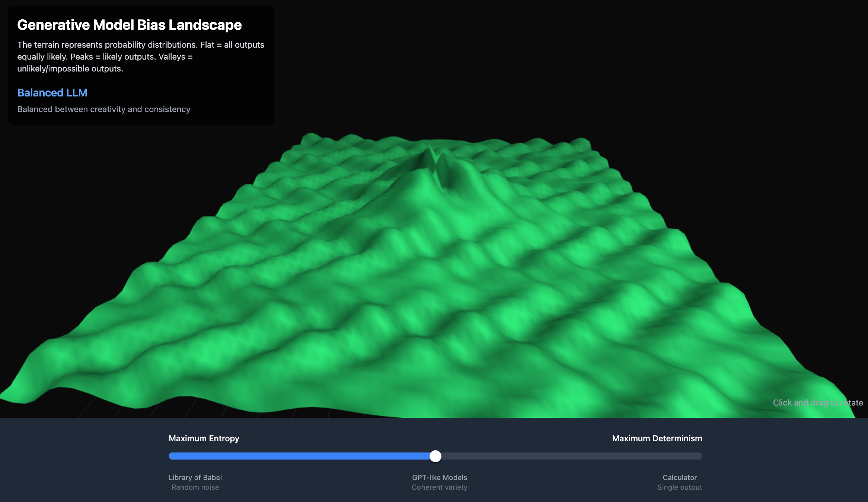Click the 'Click and drag to rotate' hint
The height and width of the screenshot is (502, 868).
pos(817,403)
